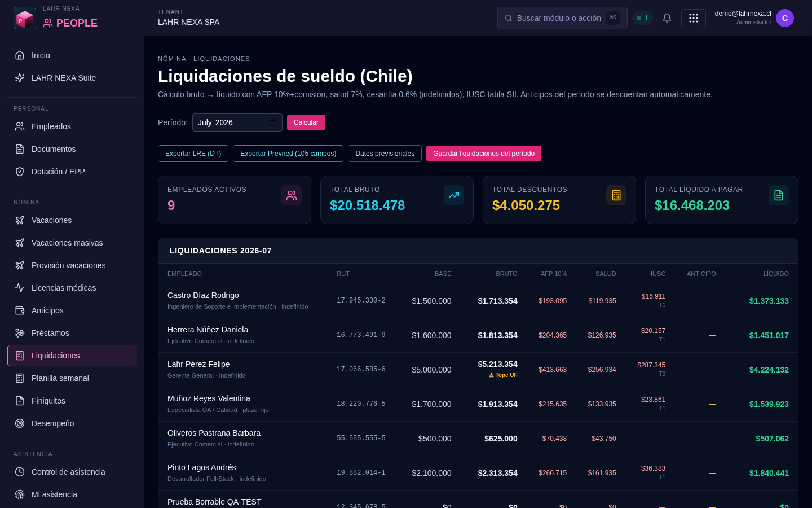Click the calendar icon in Período field
Viewport: 812px width, 508px height.
click(272, 122)
